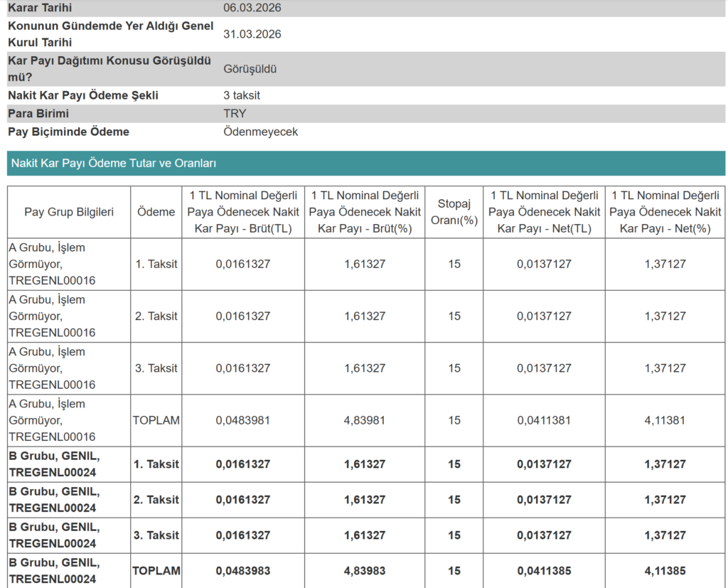The width and height of the screenshot is (728, 588).
Task: Click 'Nakit Kar Payı Ödeme Tutar ve Oranları' header
Action: [114, 164]
